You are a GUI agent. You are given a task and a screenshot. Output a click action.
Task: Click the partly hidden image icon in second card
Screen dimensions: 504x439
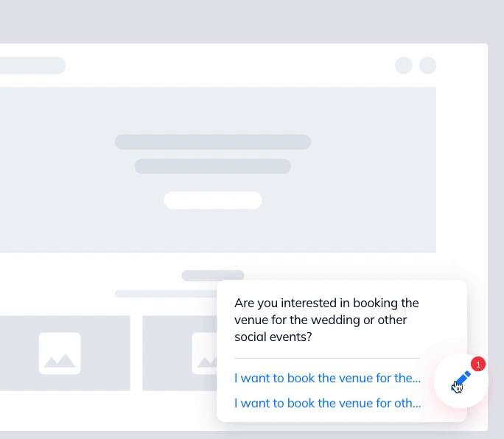(x=204, y=354)
